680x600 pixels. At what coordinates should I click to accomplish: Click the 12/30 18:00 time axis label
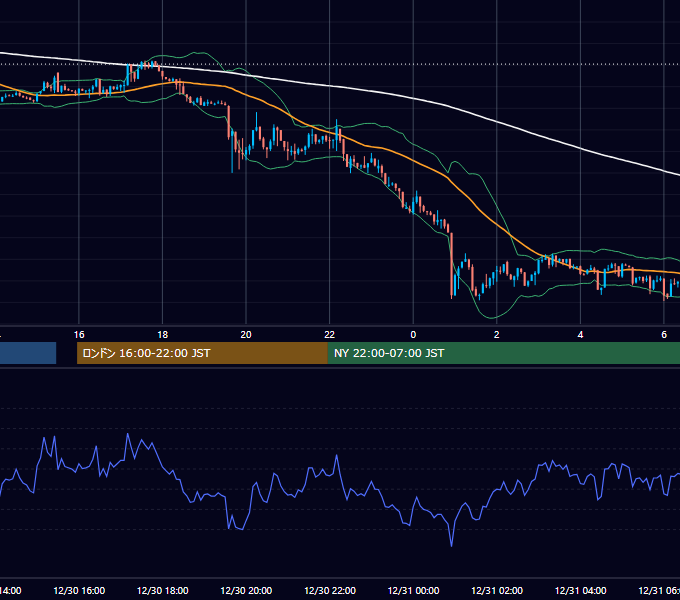(163, 590)
